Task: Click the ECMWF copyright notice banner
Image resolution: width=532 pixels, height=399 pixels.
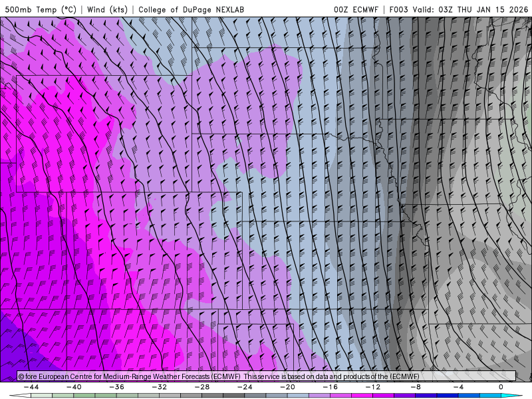Action: (267, 376)
